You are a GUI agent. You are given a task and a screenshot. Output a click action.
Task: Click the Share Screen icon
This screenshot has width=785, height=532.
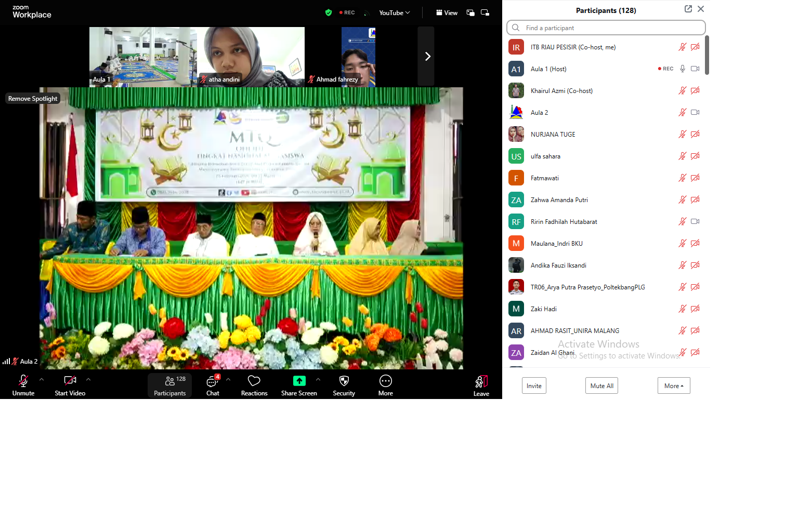tap(299, 381)
